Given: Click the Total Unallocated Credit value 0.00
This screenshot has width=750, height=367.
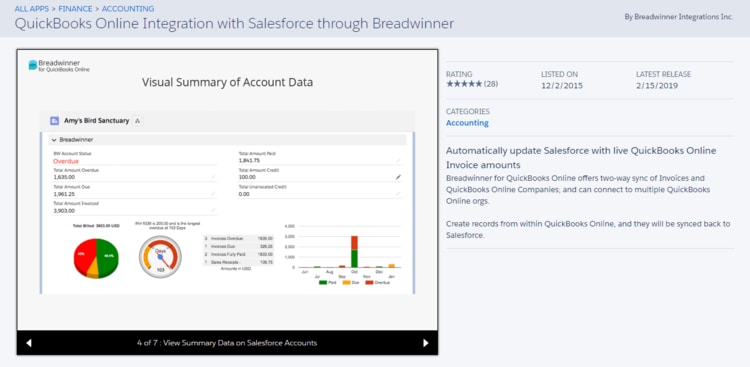Looking at the screenshot, I should [243, 194].
